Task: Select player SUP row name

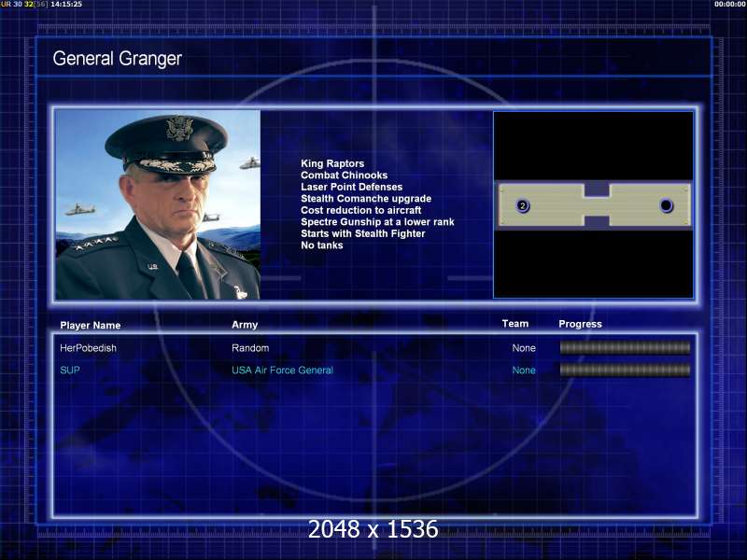Action: pyautogui.click(x=69, y=370)
